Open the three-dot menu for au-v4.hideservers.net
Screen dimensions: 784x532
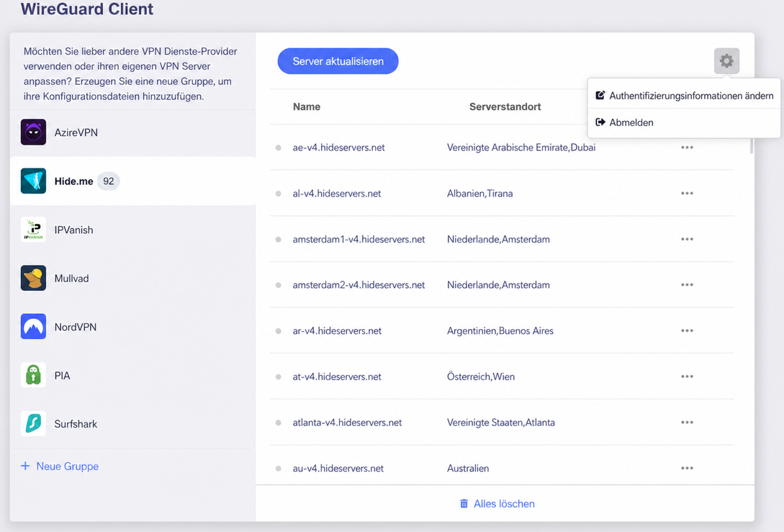[x=687, y=468]
